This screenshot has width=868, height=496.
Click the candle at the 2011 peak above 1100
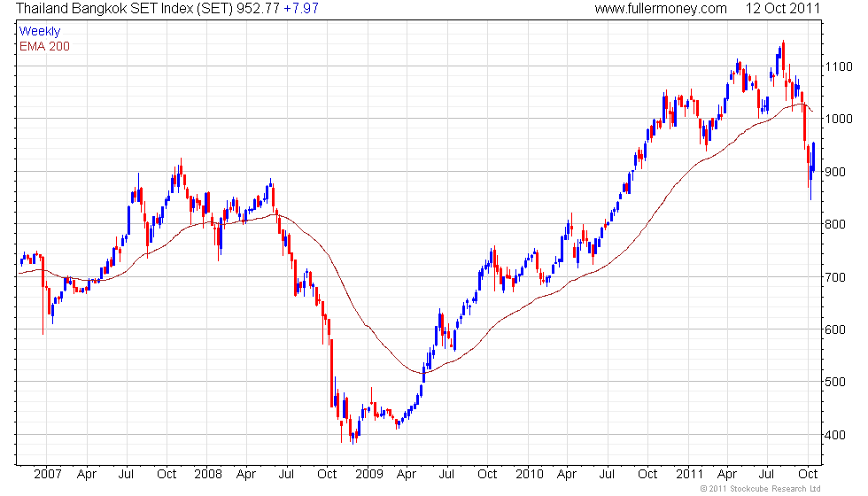pos(783,58)
